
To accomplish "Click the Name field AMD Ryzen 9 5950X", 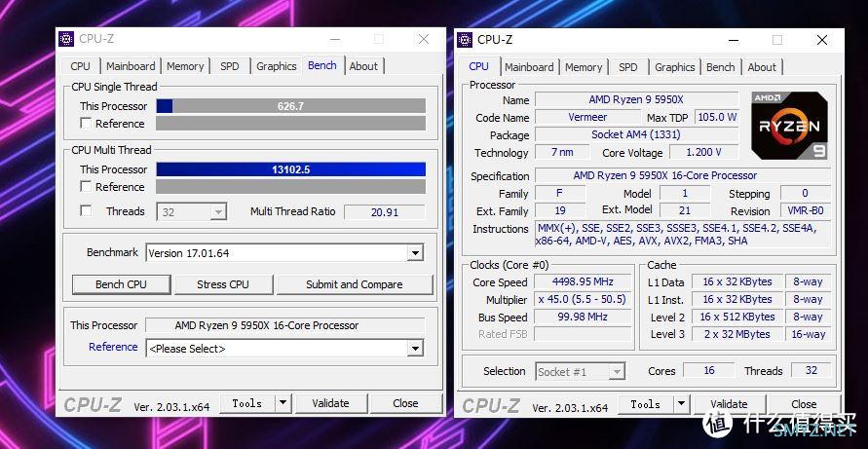I will click(636, 99).
